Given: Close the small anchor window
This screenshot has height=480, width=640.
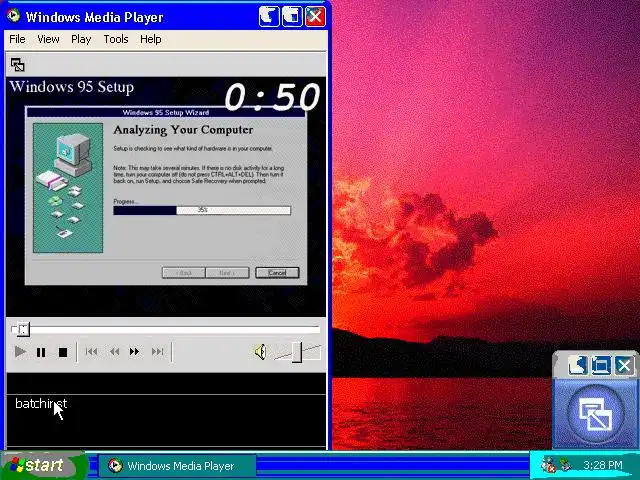Looking at the screenshot, I should click(x=624, y=364).
